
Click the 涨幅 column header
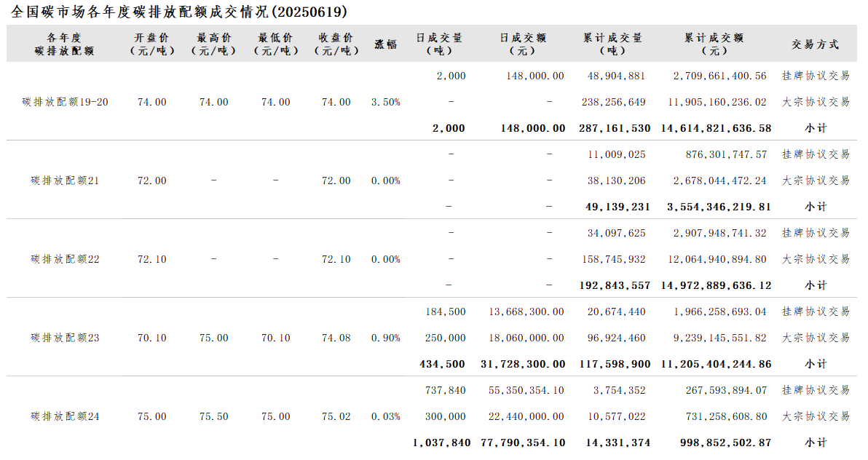tap(385, 44)
